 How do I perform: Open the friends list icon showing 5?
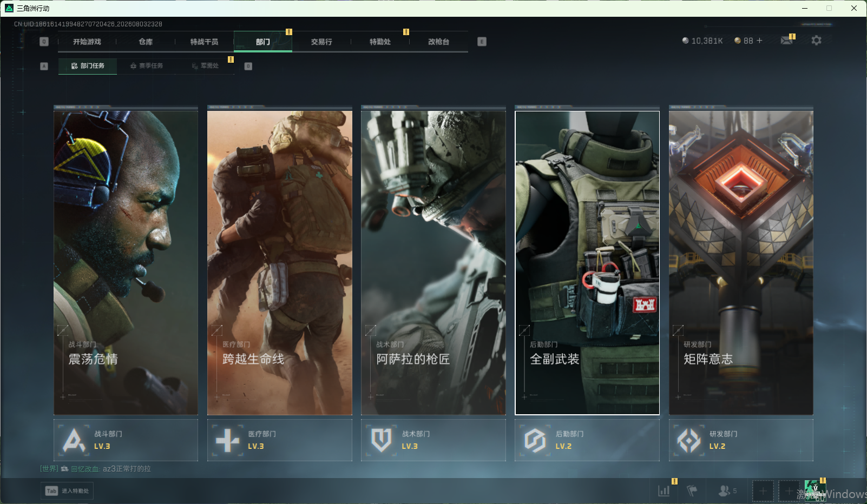[x=727, y=491]
